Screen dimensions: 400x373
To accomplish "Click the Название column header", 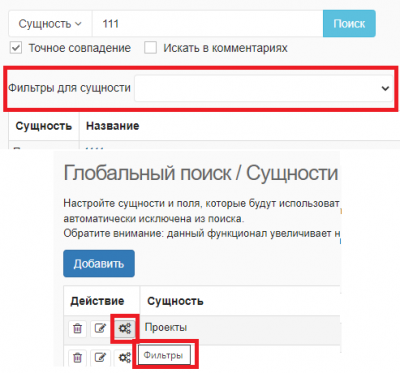I will [112, 126].
